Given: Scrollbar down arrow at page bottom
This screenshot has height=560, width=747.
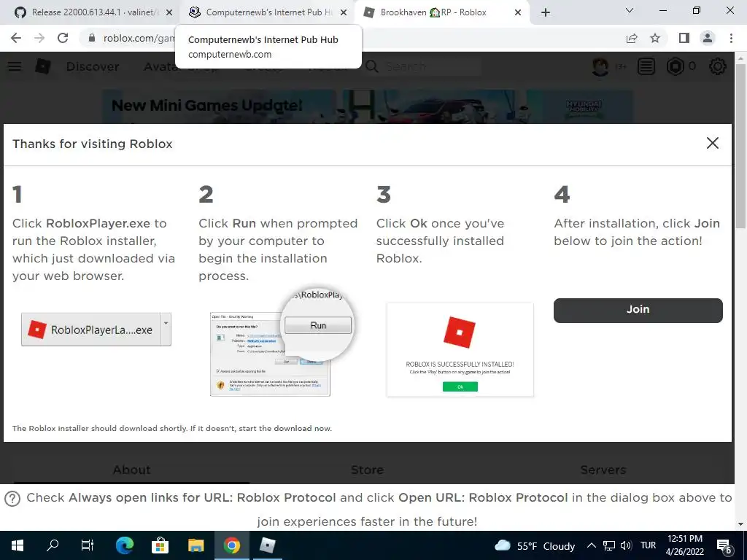Looking at the screenshot, I should pos(740,524).
